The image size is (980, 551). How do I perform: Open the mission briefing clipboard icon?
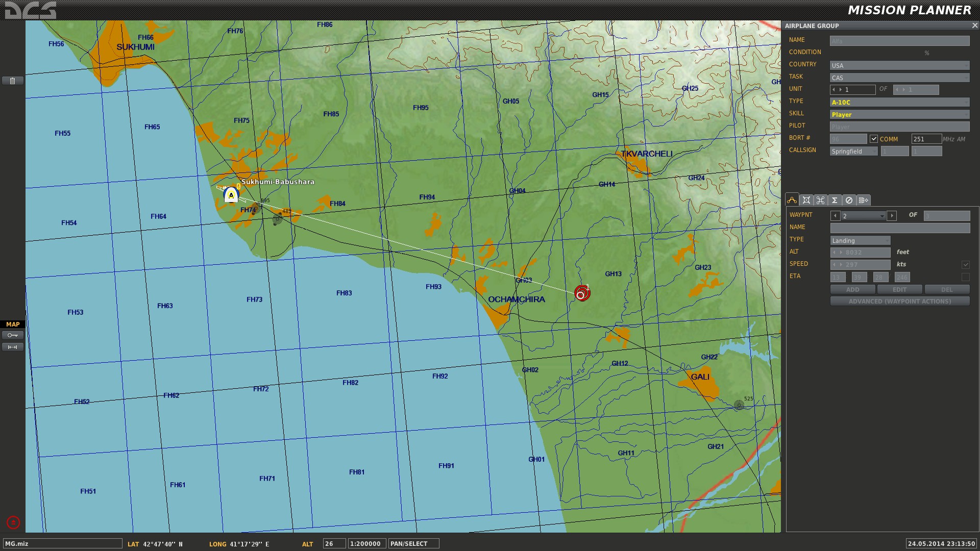tap(13, 81)
